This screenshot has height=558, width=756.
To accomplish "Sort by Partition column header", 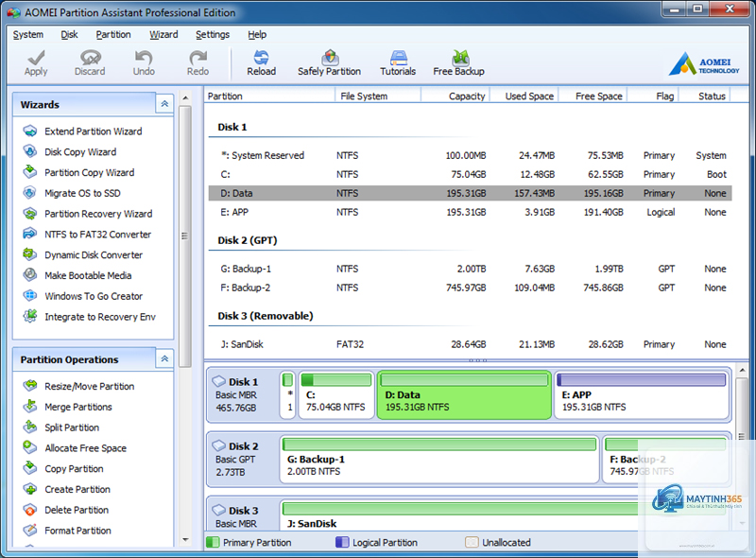I will (269, 96).
